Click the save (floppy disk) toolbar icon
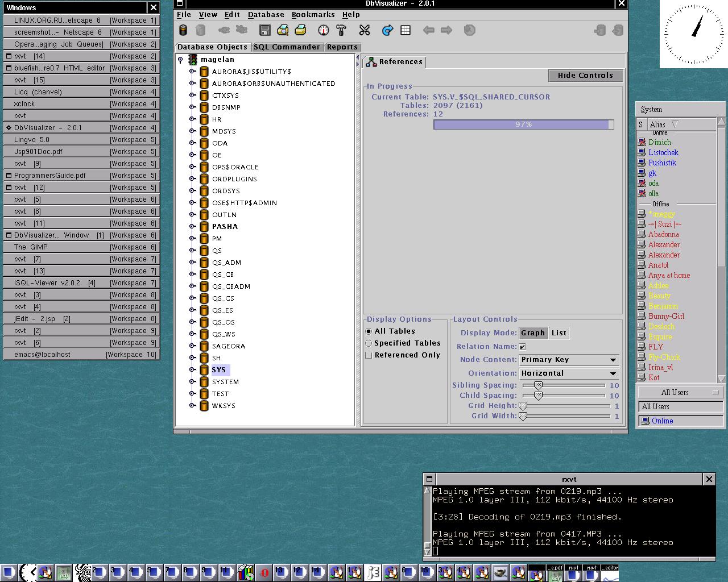 point(264,30)
